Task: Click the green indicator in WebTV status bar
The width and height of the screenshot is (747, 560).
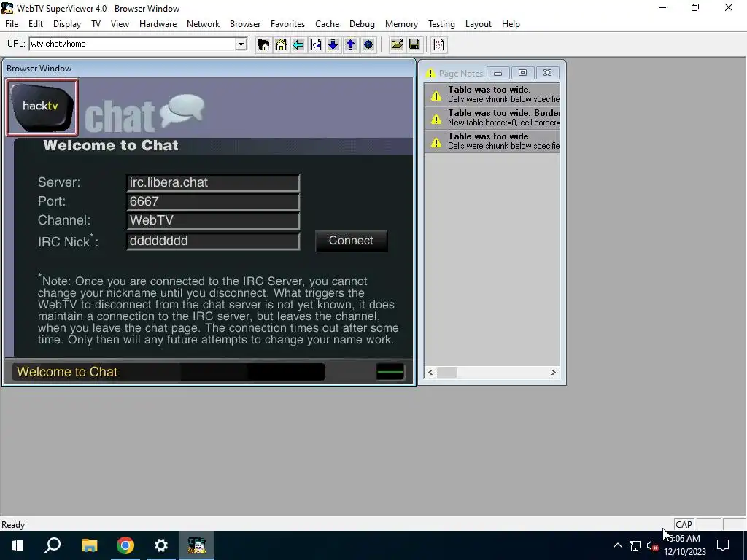Action: coord(390,372)
